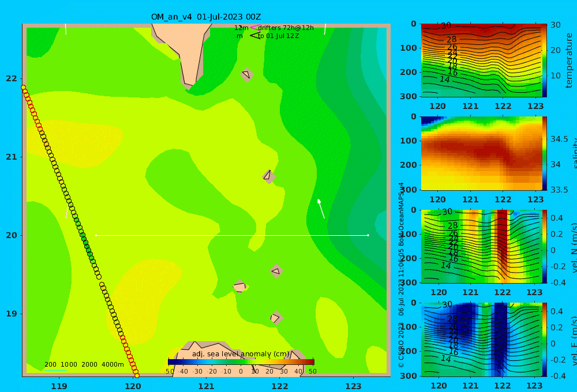Click the temperature depth section plot
The width and height of the screenshot is (577, 392).
(x=481, y=61)
